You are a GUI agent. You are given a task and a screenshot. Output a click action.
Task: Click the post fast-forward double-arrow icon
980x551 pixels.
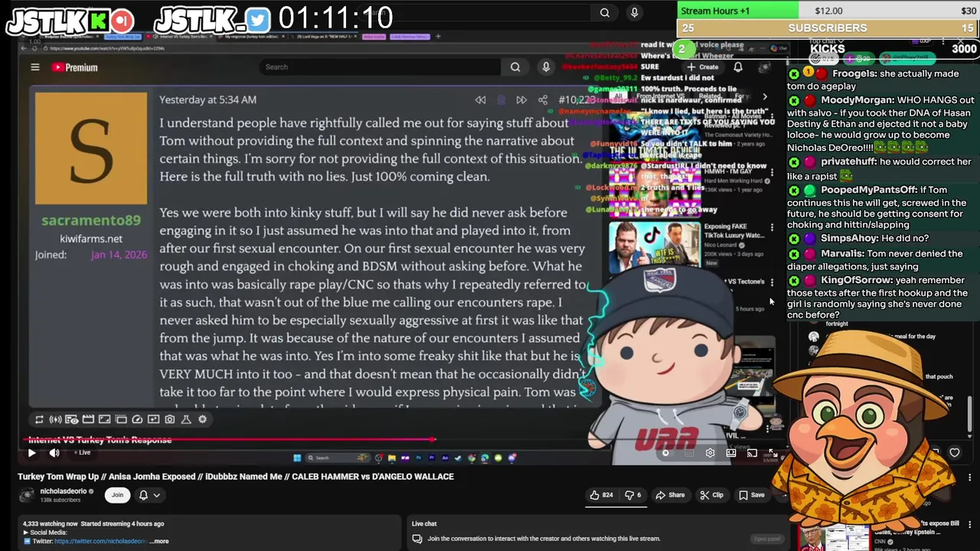tap(521, 100)
